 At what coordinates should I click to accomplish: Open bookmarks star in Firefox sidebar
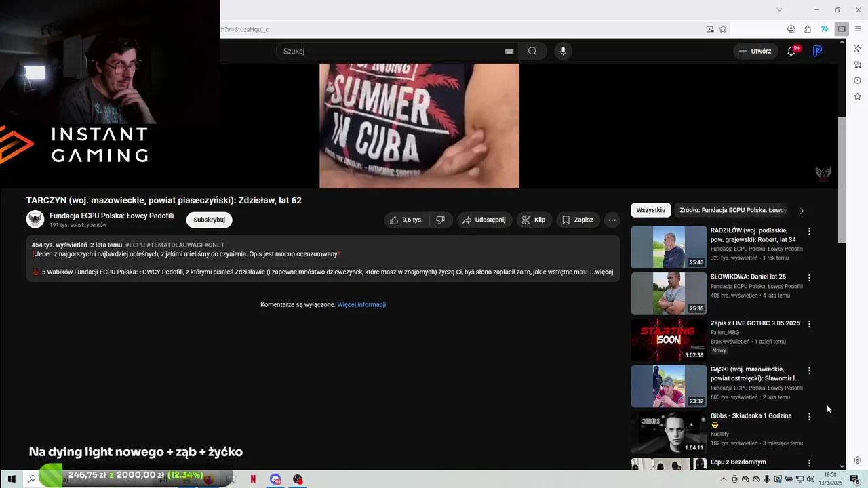tap(858, 97)
